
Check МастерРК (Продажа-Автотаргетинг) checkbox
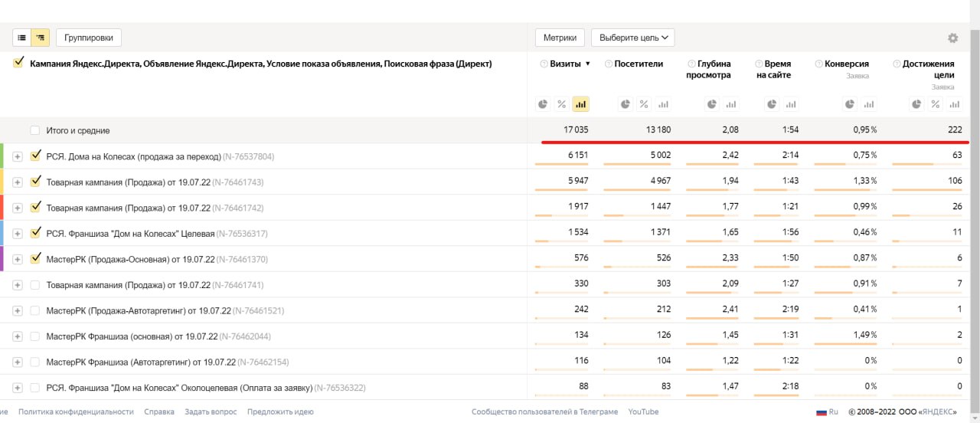coord(35,310)
